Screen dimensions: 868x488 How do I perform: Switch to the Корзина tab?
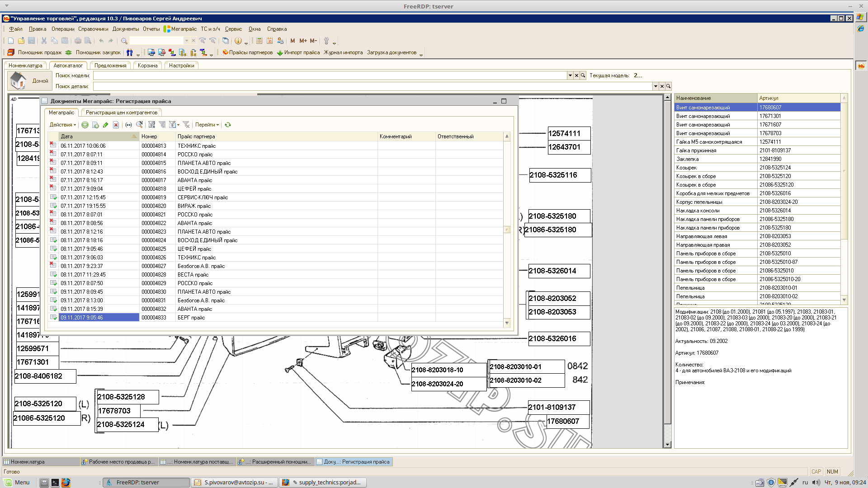(147, 66)
